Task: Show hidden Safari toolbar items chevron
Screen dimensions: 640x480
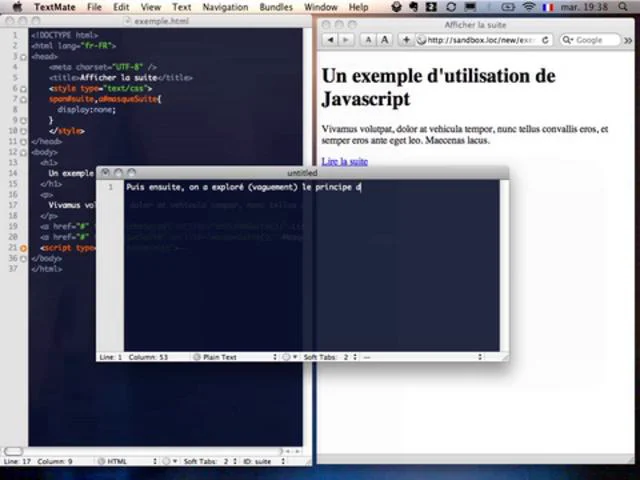Action: tap(628, 40)
